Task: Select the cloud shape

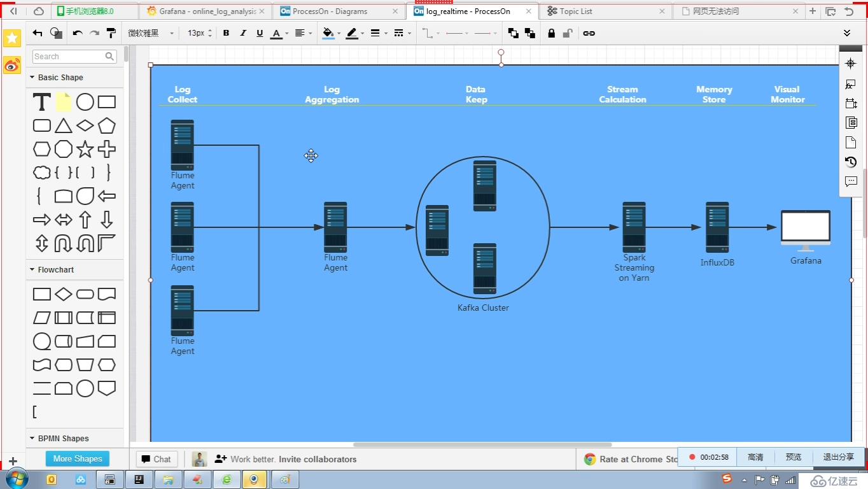Action: coord(42,173)
